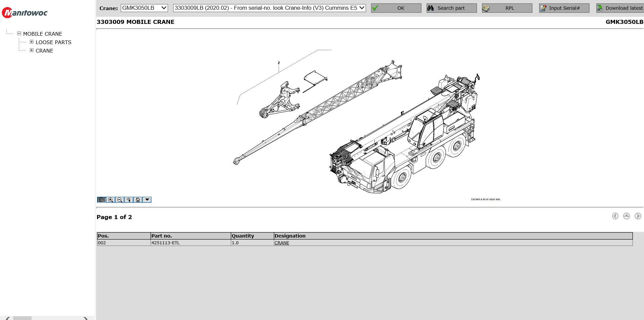Select the pan hand tool

[102, 200]
